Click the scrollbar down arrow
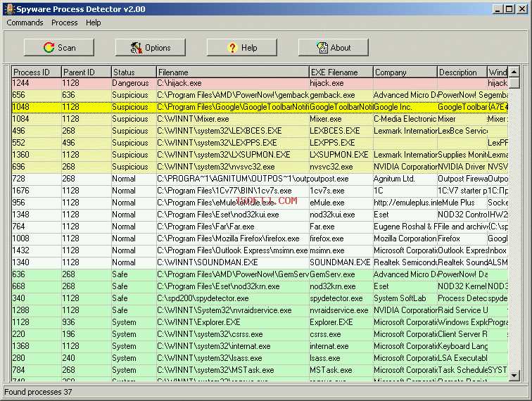This screenshot has height=401, width=532. point(514,375)
